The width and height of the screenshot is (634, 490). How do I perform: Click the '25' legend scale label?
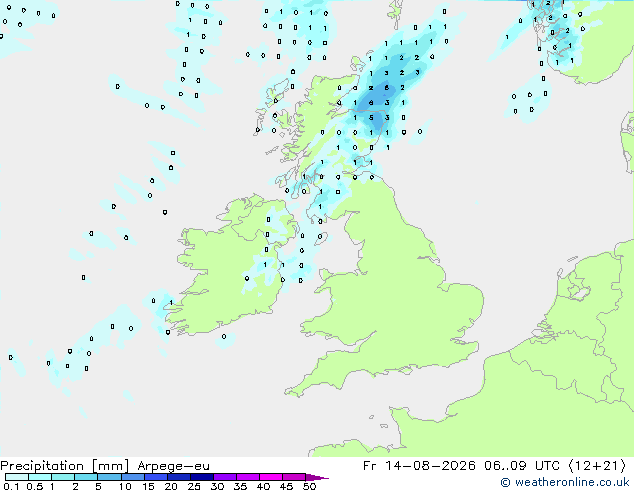(x=194, y=486)
